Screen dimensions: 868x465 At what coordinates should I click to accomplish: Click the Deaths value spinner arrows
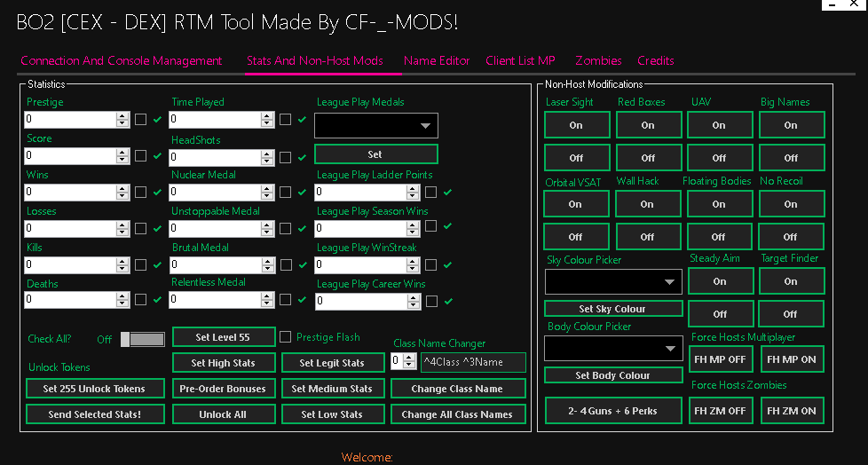tap(122, 299)
